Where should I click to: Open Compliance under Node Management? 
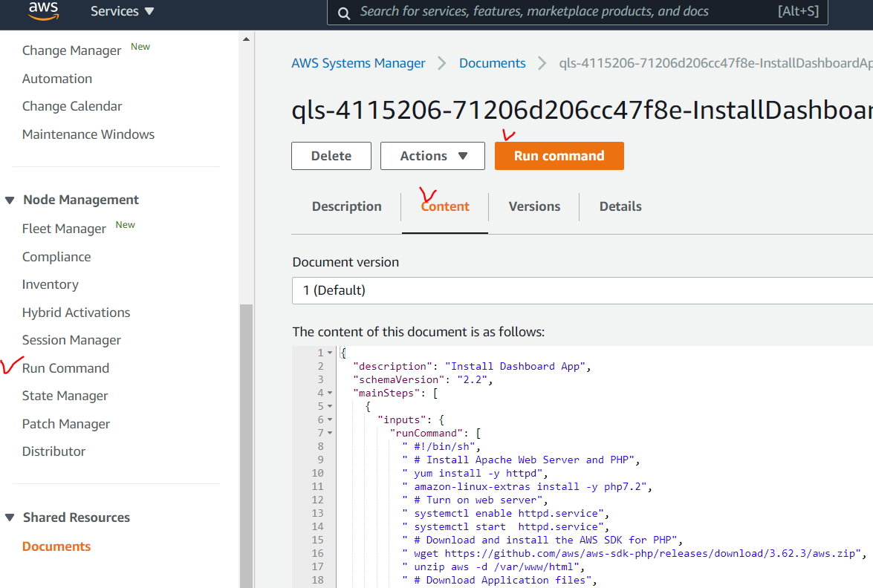click(x=56, y=256)
